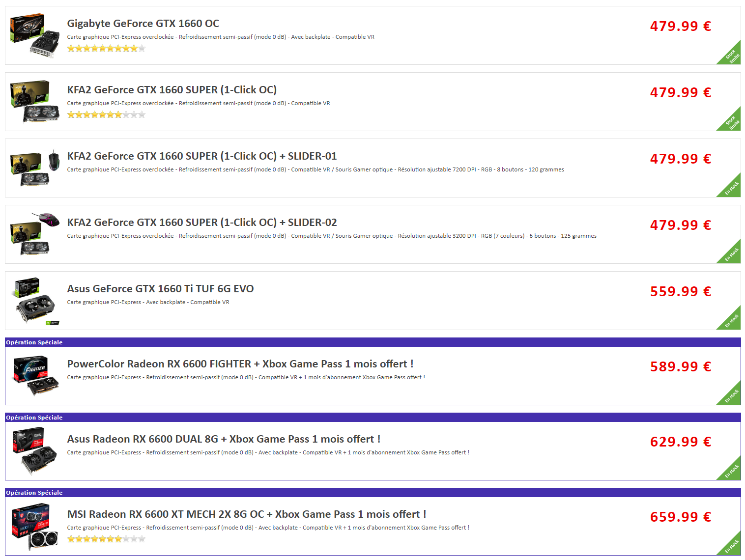Viewport: 745px width, 560px height.
Task: Click the PowerColor RX 6600 FIGHTER image
Action: click(x=35, y=376)
